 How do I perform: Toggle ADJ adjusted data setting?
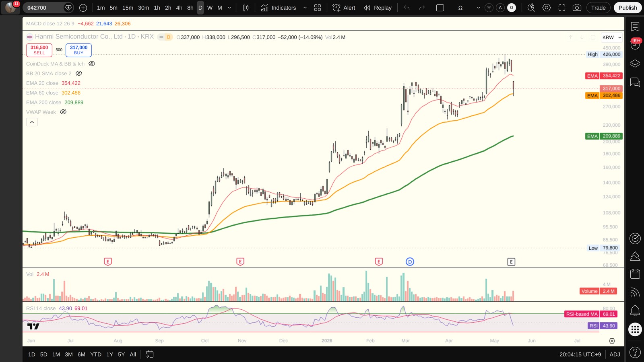615,354
